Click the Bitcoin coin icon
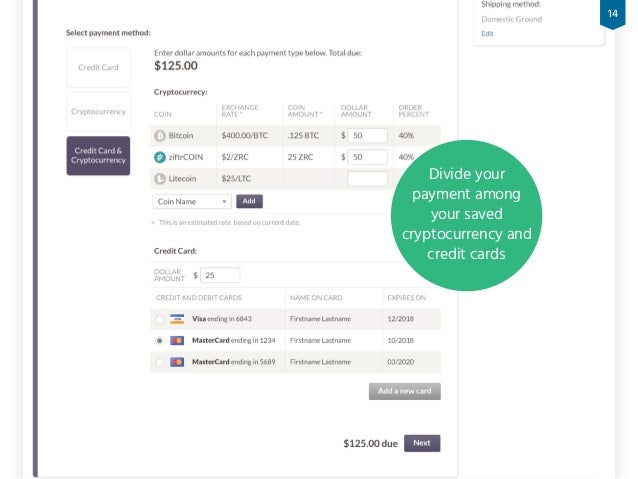 [160, 135]
